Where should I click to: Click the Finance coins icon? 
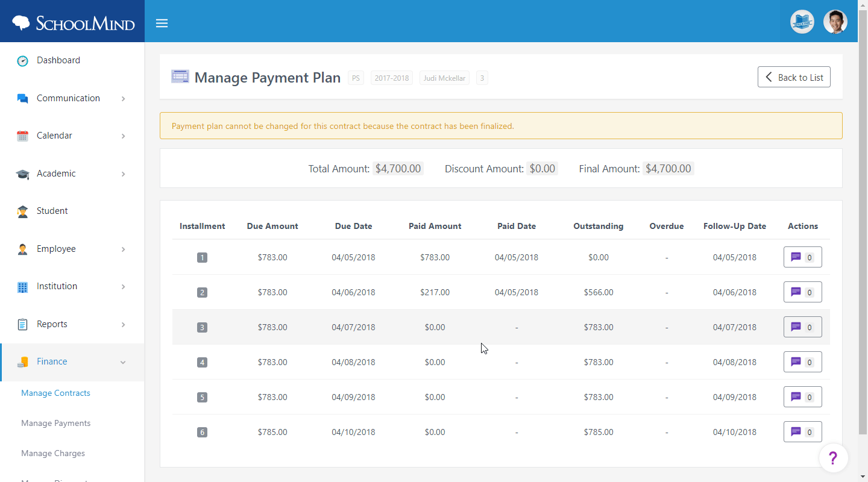pos(22,361)
